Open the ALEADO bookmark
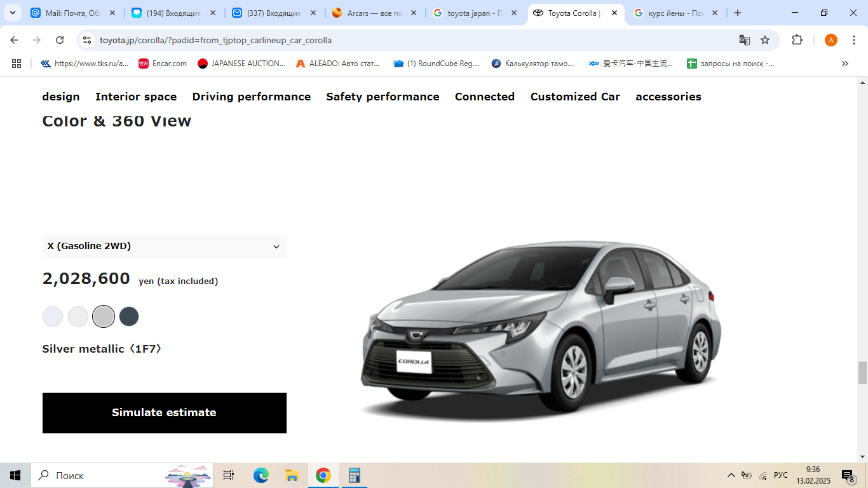This screenshot has width=868, height=488. tap(338, 64)
